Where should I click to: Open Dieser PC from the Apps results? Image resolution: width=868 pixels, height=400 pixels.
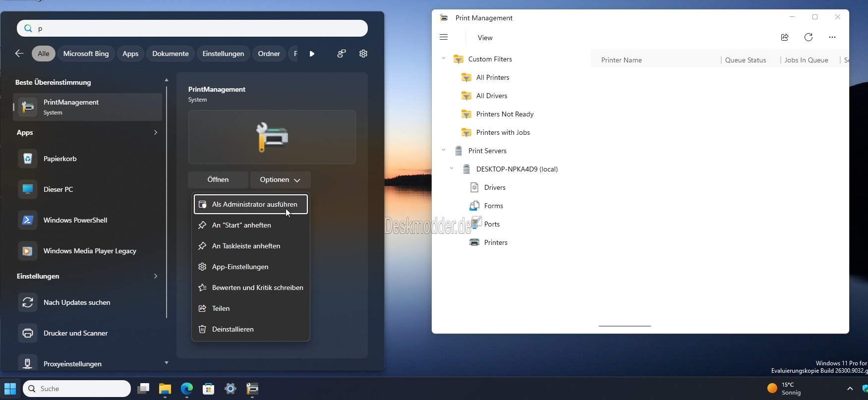point(88,189)
